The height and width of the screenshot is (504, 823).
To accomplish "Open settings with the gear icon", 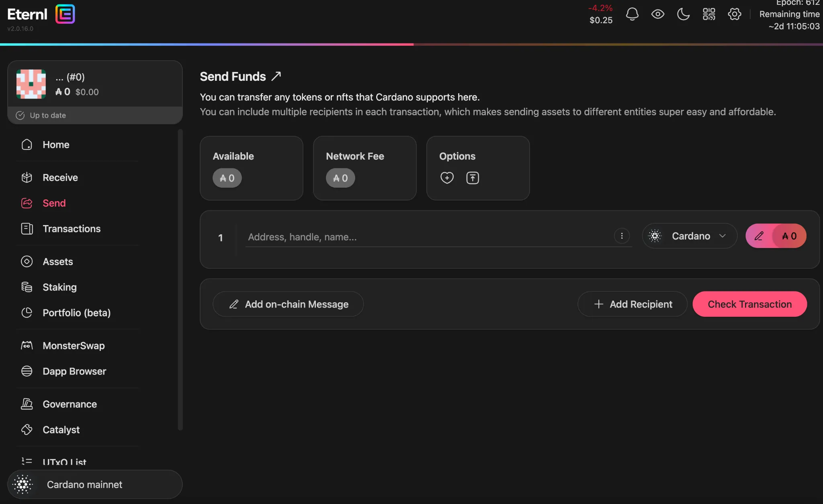I will click(x=735, y=14).
